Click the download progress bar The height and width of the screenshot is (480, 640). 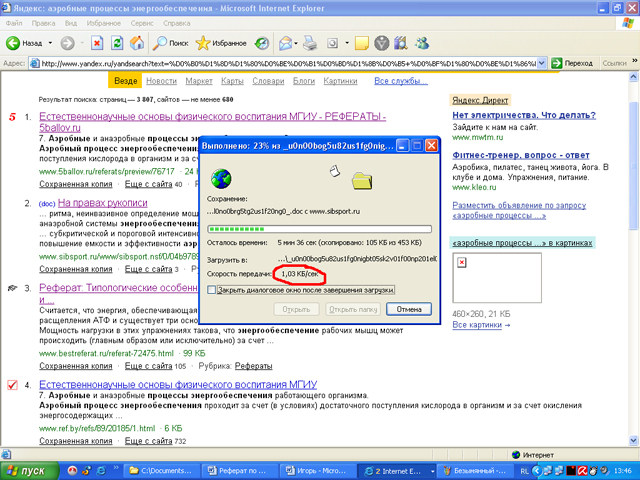point(319,229)
